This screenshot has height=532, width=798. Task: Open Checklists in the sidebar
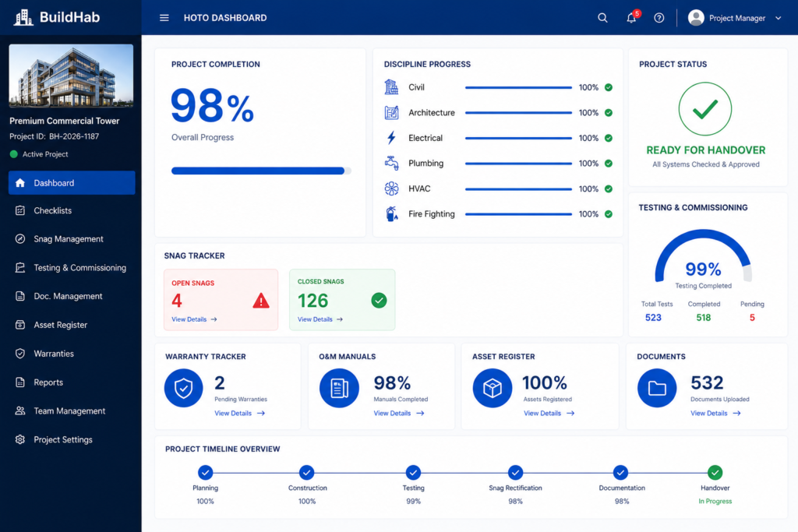click(x=72, y=210)
